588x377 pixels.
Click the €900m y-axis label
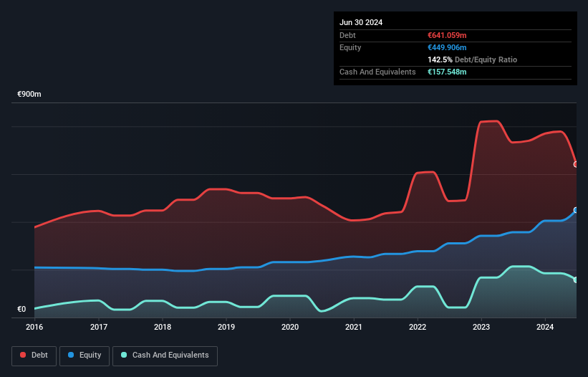(x=29, y=94)
